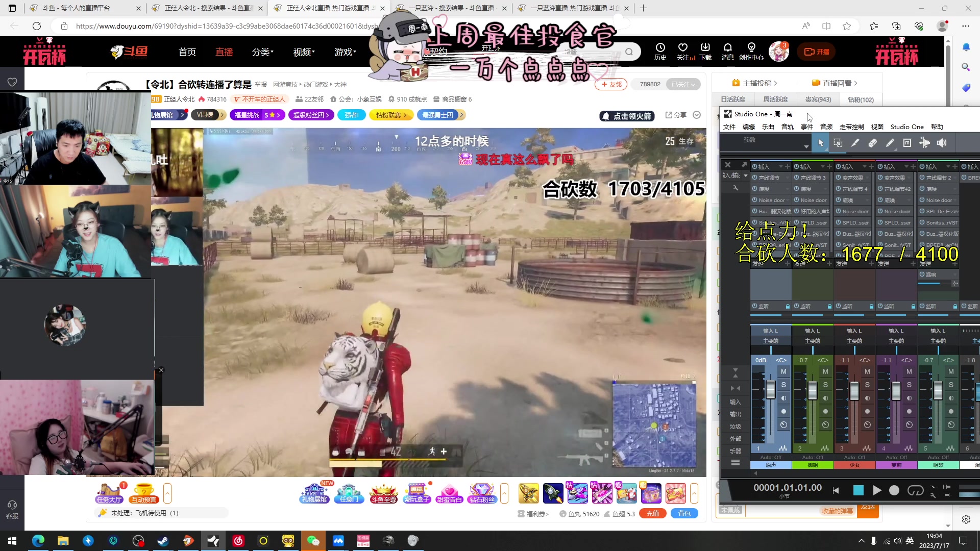Open Studio One 文件 menu
Viewport: 980px width, 551px height.
(729, 127)
